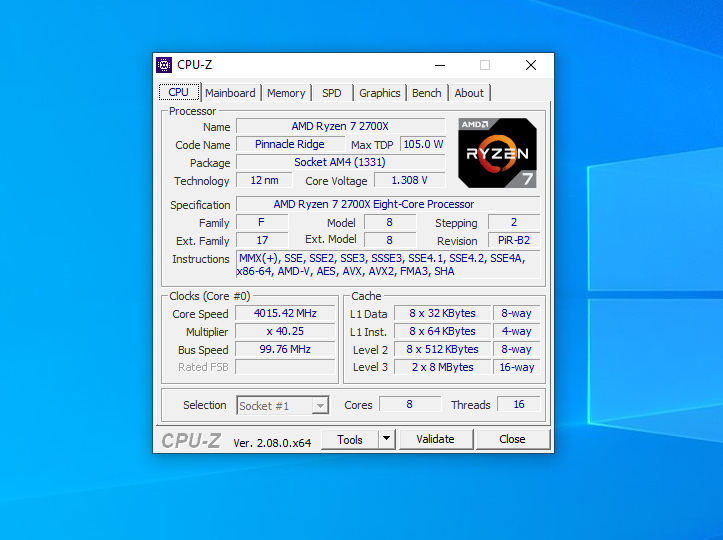Click the Revision value PiR-B2
Viewport: 723px width, 540px height.
click(514, 240)
